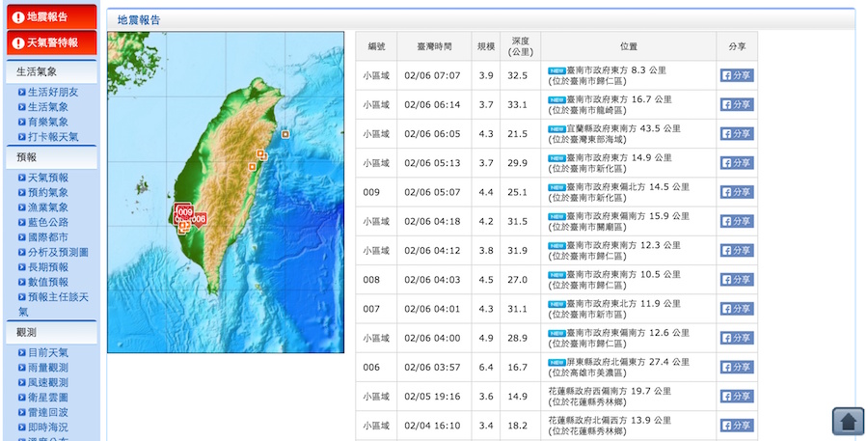Share earthquake 009 on Facebook

click(737, 192)
